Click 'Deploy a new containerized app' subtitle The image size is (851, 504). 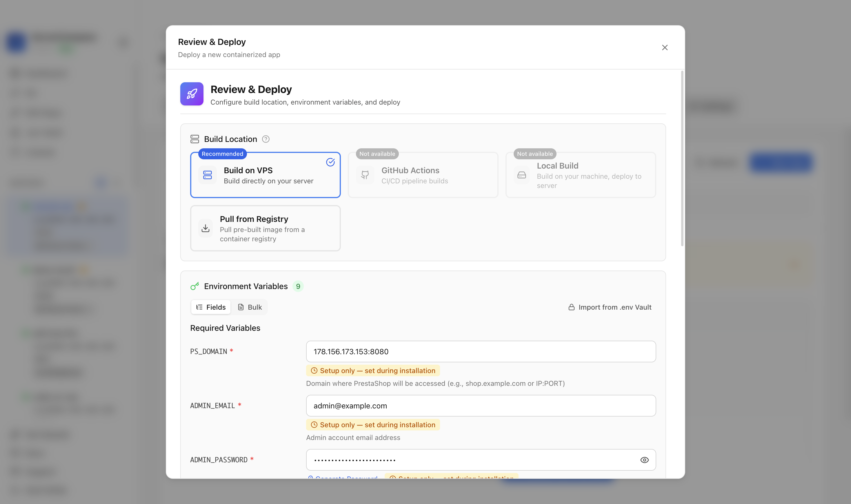click(229, 55)
